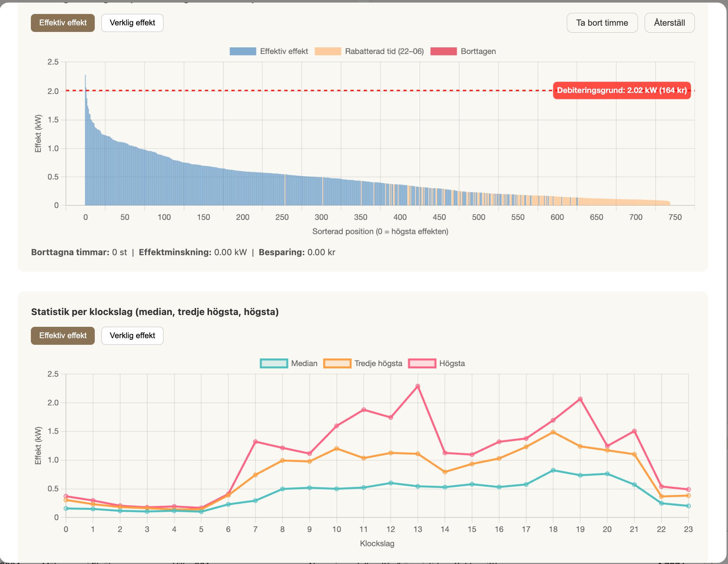Hide the orange Tredje högsta legend series

point(363,364)
